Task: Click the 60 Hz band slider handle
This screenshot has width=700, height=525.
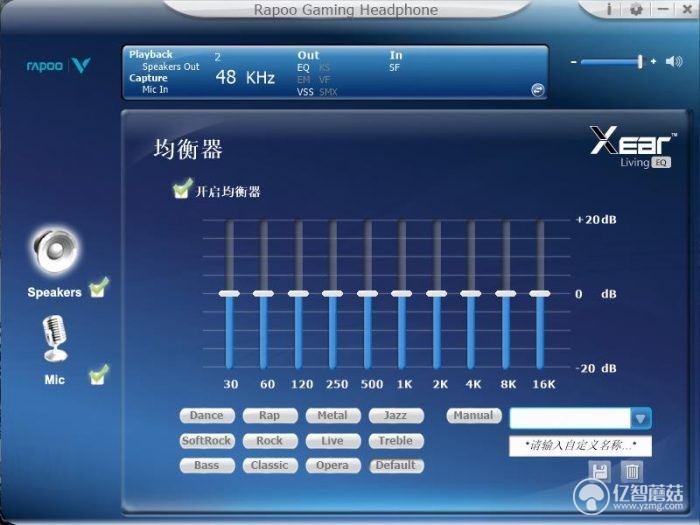Action: click(x=263, y=293)
